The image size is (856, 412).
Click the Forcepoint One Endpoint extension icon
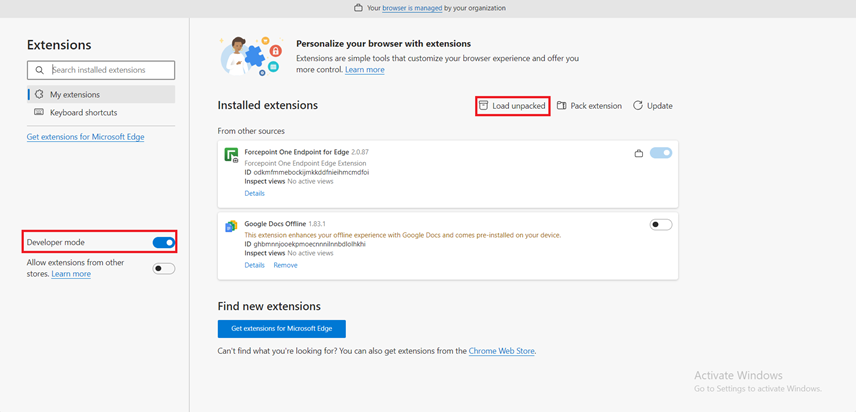pos(231,155)
